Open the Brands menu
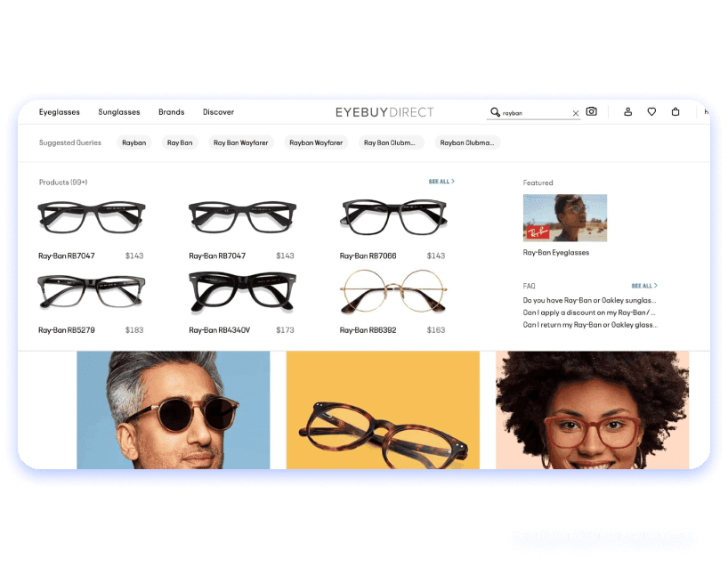This screenshot has height=568, width=728. coord(171,112)
